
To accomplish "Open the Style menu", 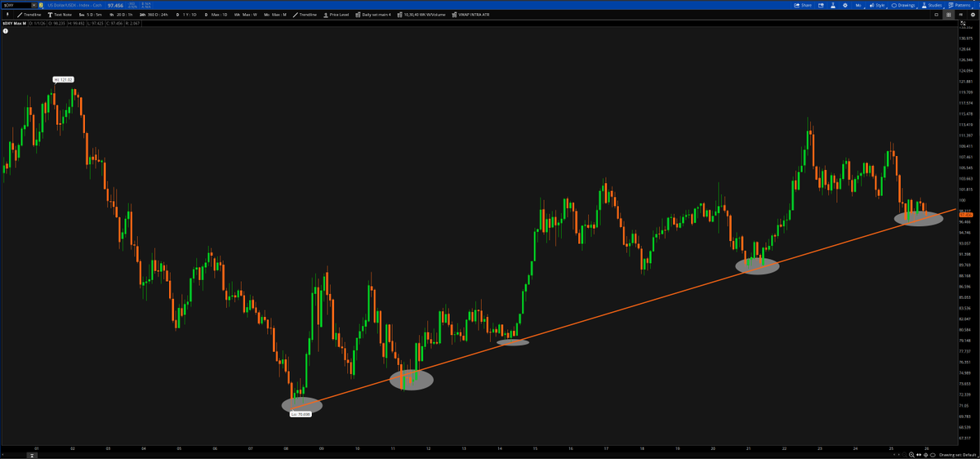I will [x=877, y=5].
